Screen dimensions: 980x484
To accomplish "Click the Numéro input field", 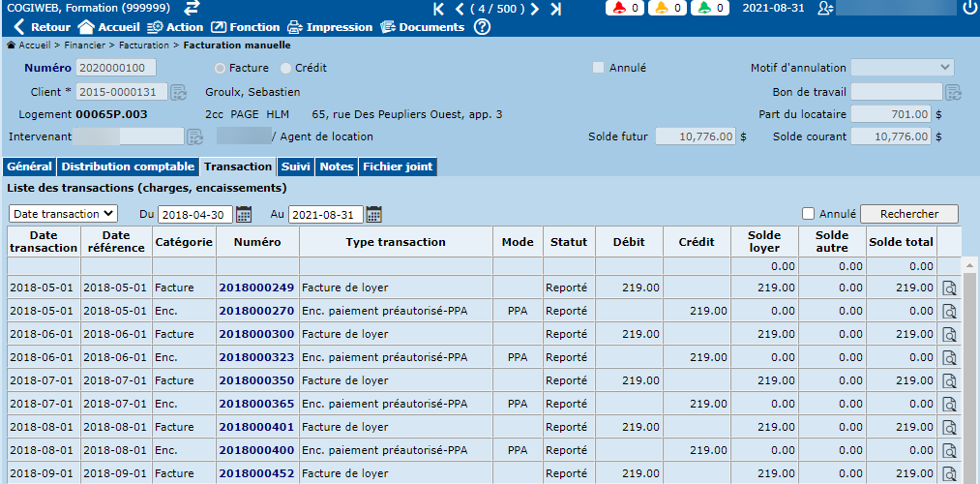I will (115, 68).
